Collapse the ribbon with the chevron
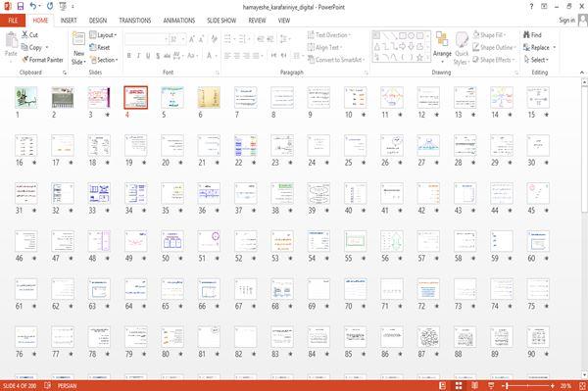Viewport: 588px width, 391px height. coord(581,73)
